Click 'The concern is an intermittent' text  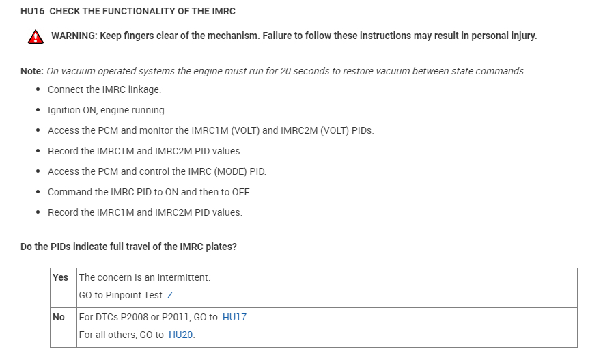(x=145, y=277)
